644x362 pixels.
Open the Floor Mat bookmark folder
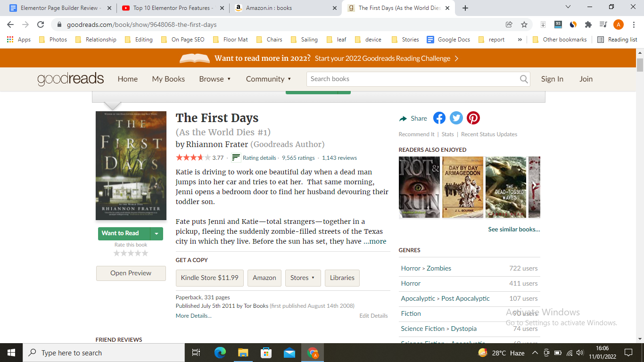(x=231, y=40)
